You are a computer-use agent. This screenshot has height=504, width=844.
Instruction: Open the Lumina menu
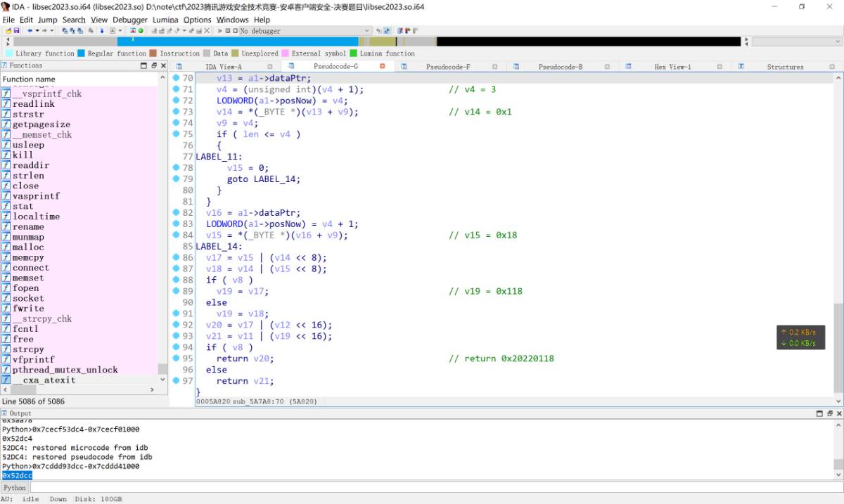[x=165, y=20]
